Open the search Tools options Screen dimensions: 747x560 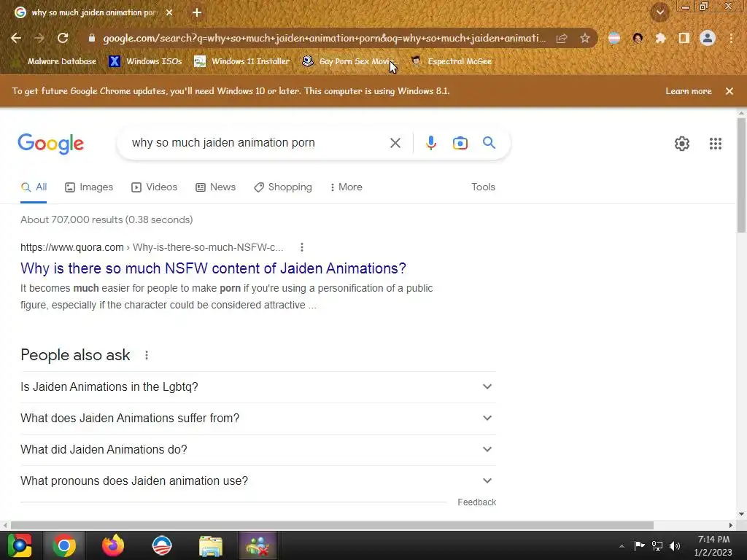(483, 187)
